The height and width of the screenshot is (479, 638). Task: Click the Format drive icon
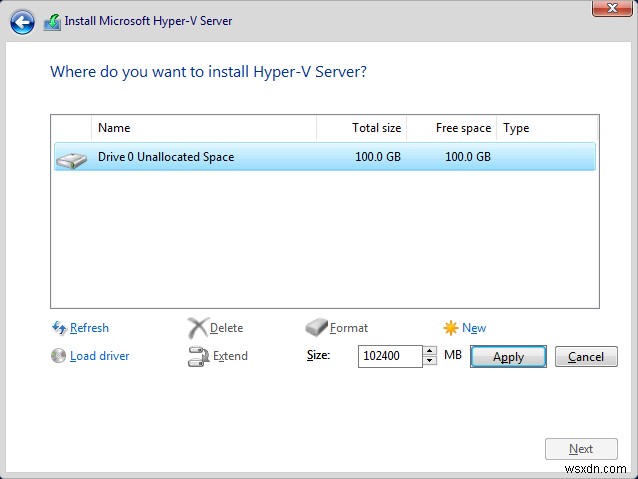tap(316, 328)
